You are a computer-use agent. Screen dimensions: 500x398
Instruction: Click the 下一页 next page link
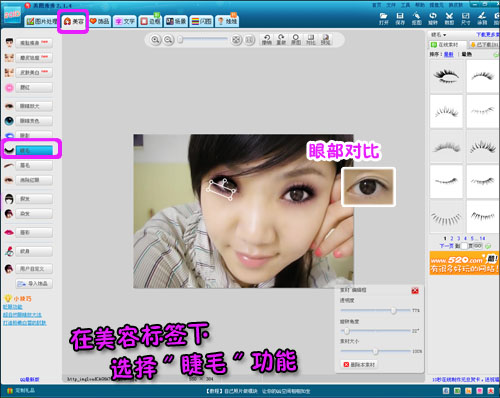coord(446,246)
